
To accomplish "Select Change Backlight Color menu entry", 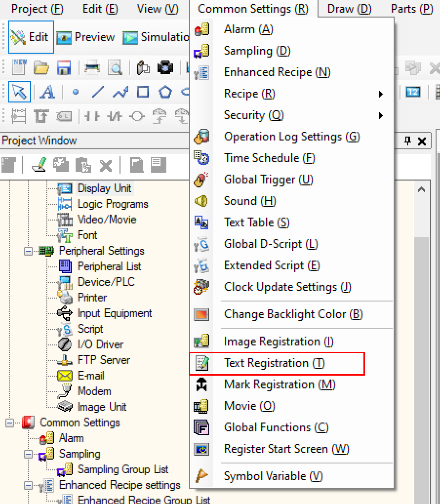I will click(x=293, y=314).
